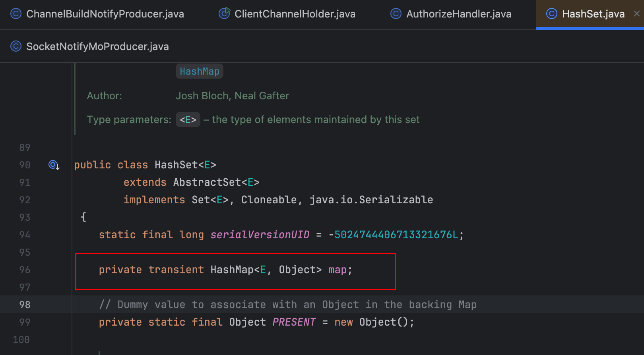This screenshot has width=644, height=355.
Task: Open the SocketNotifyMoProducer.java tab
Action: pyautogui.click(x=97, y=47)
